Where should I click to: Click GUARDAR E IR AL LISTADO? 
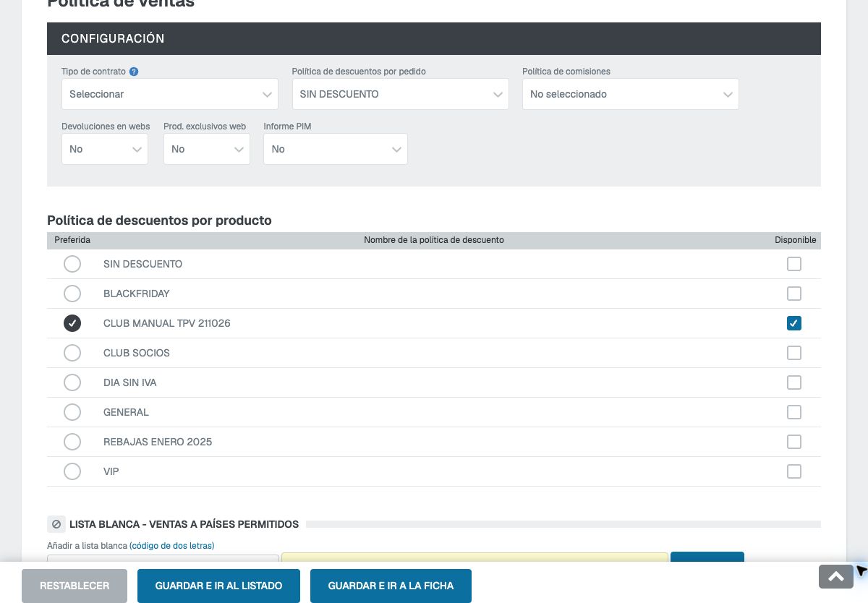(x=218, y=586)
